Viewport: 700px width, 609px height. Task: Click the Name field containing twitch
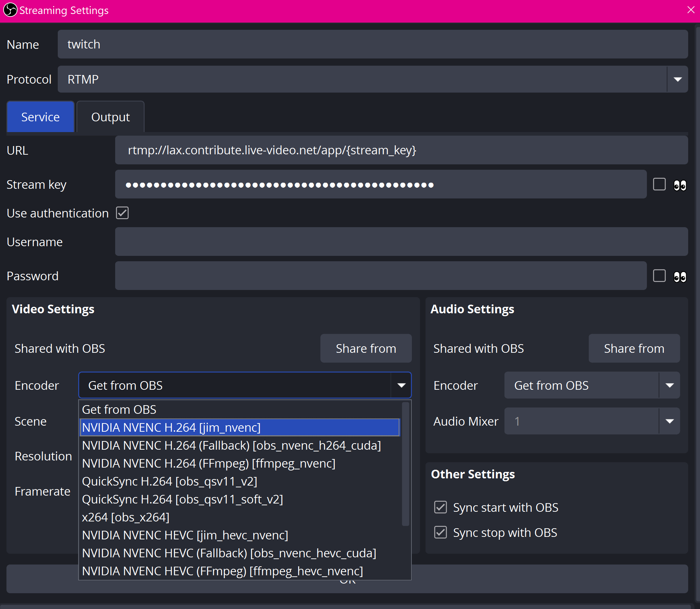click(373, 44)
